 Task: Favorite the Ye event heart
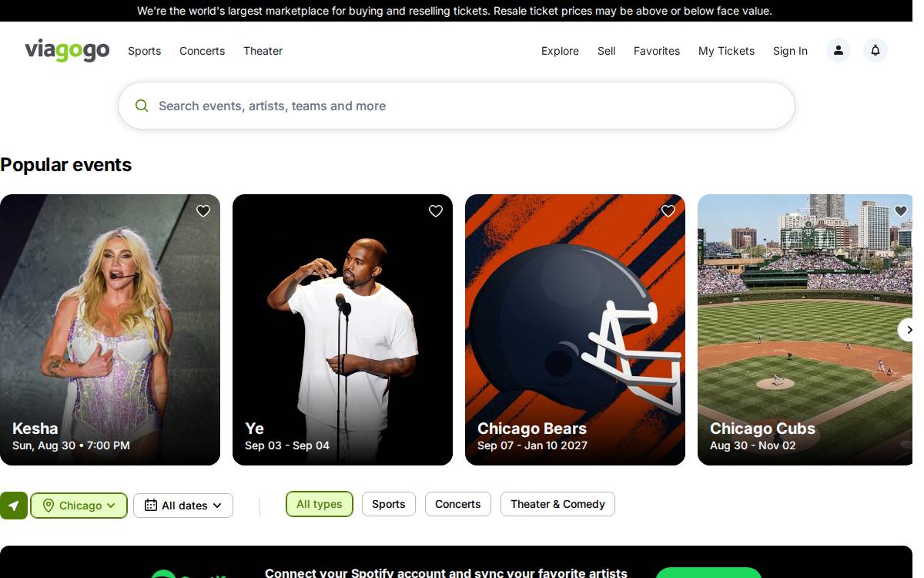(436, 211)
